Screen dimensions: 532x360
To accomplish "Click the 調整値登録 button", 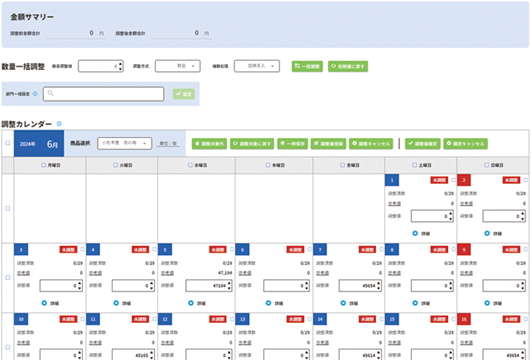I will click(x=328, y=144).
